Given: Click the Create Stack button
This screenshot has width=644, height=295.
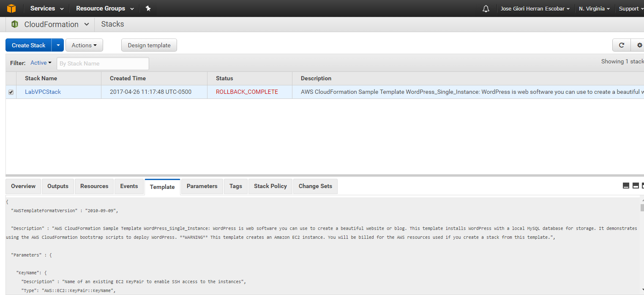Looking at the screenshot, I should (28, 45).
